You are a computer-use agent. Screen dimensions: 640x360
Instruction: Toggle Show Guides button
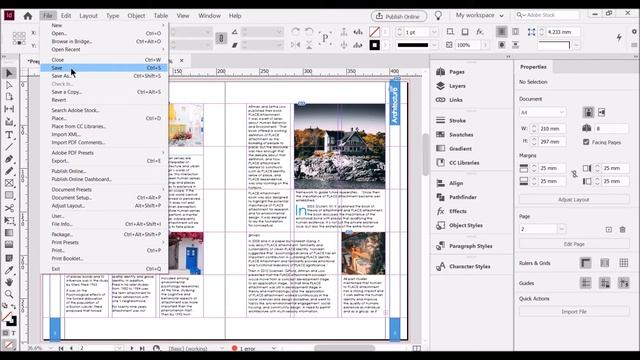(586, 283)
